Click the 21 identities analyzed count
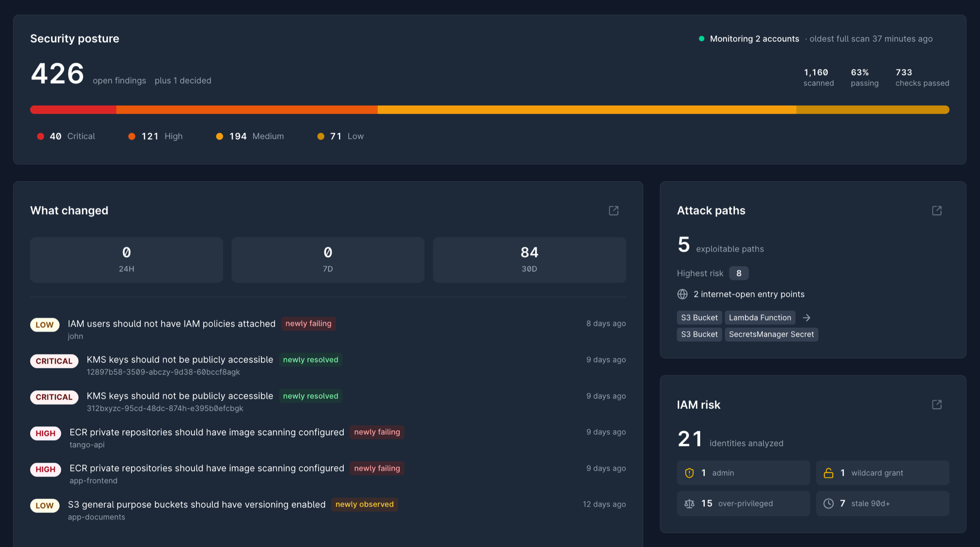The width and height of the screenshot is (980, 547). tap(690, 439)
